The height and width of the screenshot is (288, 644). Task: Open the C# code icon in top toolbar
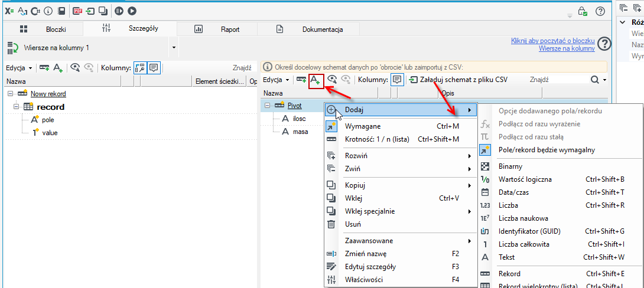(x=35, y=11)
